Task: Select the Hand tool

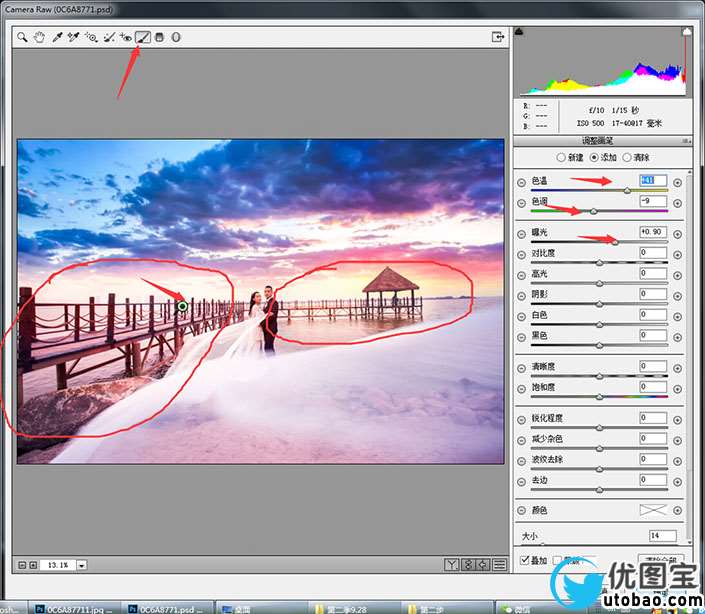Action: click(39, 37)
